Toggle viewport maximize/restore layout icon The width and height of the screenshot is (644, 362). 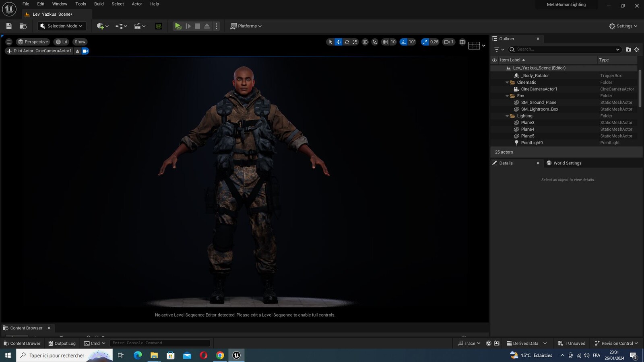point(462,42)
